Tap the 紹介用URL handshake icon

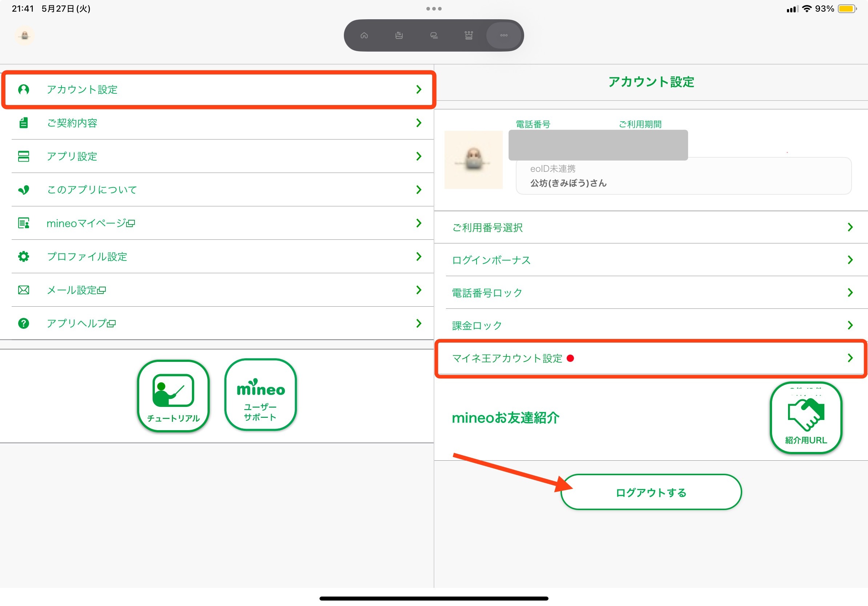(x=805, y=418)
